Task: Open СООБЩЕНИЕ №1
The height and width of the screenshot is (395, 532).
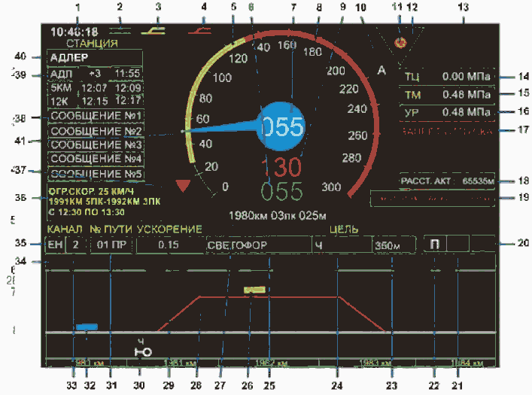Action: coord(96,116)
